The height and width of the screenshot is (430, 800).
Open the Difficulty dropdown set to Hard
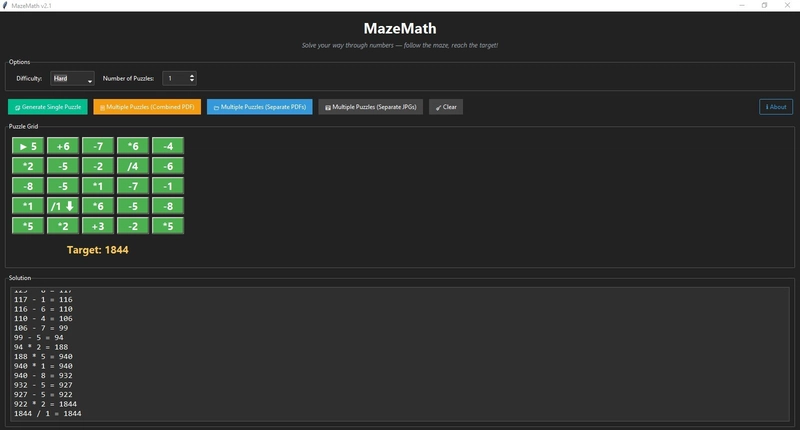[72, 79]
